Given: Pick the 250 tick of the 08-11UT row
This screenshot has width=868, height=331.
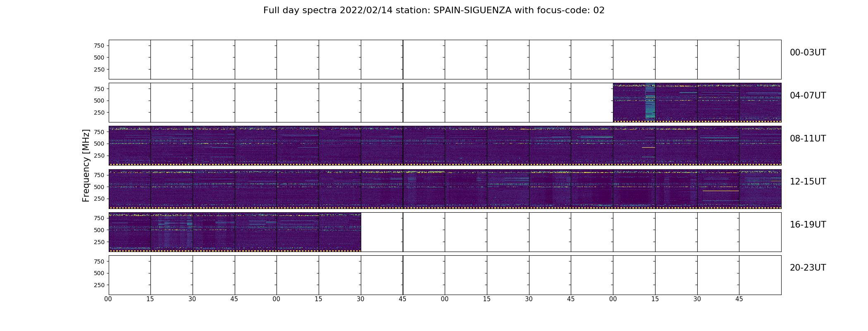Looking at the screenshot, I should [x=99, y=156].
